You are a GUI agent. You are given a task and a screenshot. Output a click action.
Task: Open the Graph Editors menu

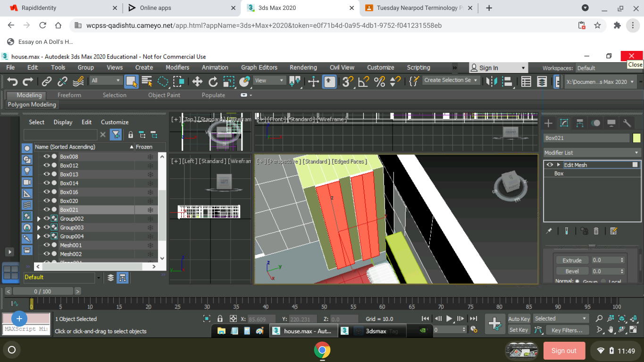pos(259,67)
